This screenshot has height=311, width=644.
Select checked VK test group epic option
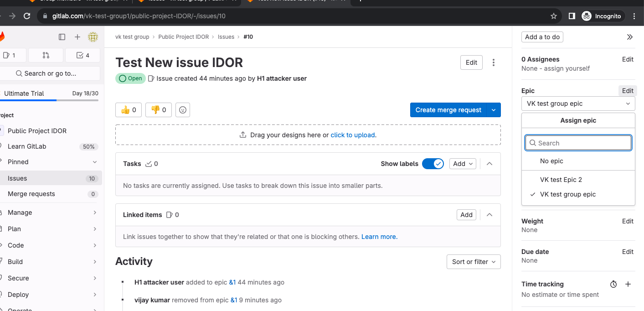click(x=578, y=194)
